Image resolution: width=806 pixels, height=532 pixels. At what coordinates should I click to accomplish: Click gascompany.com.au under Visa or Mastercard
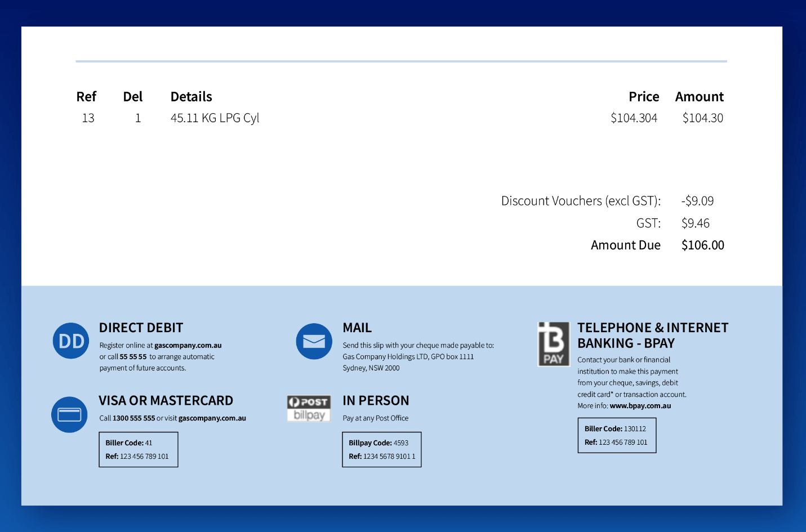tap(212, 418)
